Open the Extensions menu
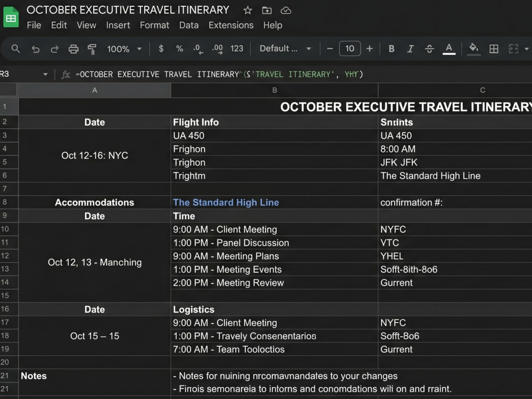This screenshot has width=532, height=399. coord(231,25)
